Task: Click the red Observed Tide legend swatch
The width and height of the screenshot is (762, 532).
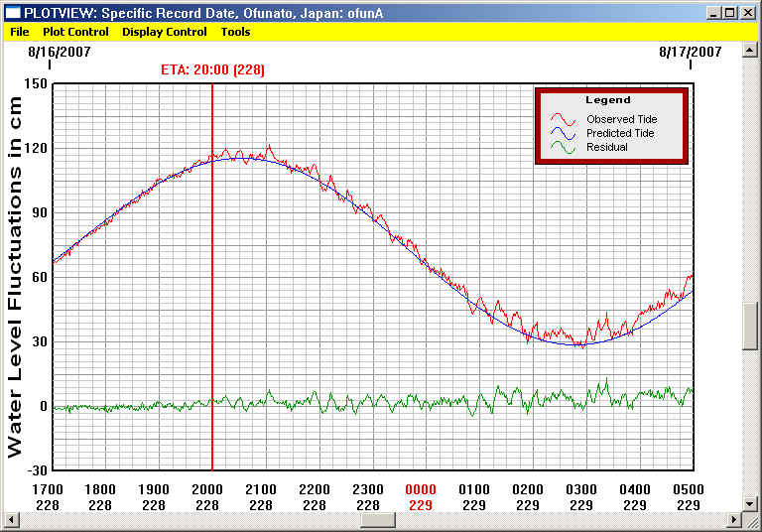Action: 564,119
